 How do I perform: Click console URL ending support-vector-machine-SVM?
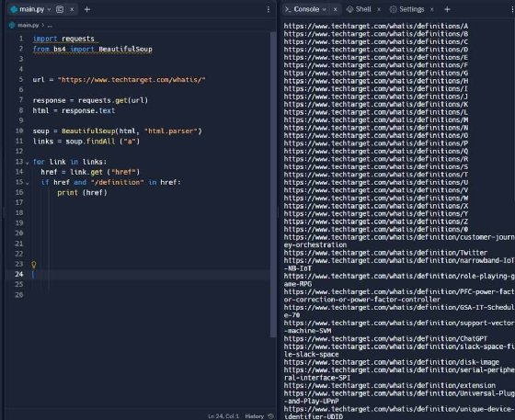click(399, 327)
